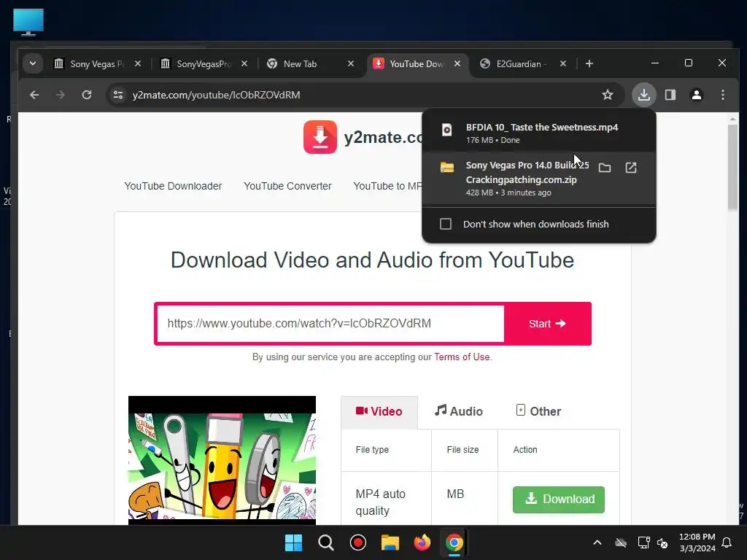Image resolution: width=747 pixels, height=560 pixels.
Task: Select the Audio format tab
Action: tap(459, 411)
